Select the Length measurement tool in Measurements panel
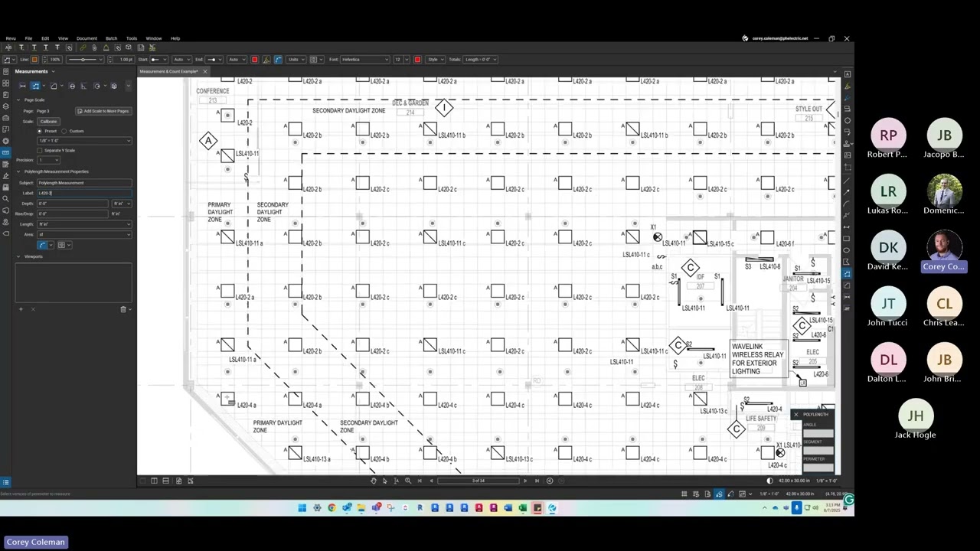980x551 pixels. [x=23, y=86]
